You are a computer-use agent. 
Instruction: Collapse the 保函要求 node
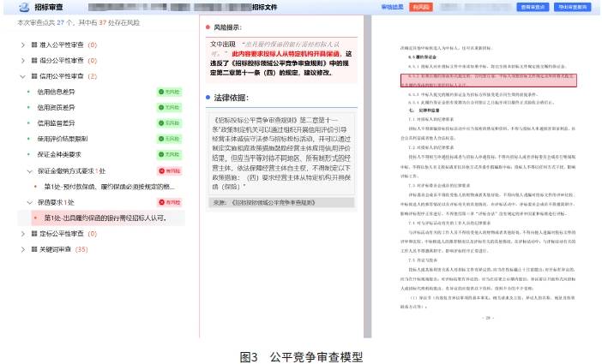(30, 202)
